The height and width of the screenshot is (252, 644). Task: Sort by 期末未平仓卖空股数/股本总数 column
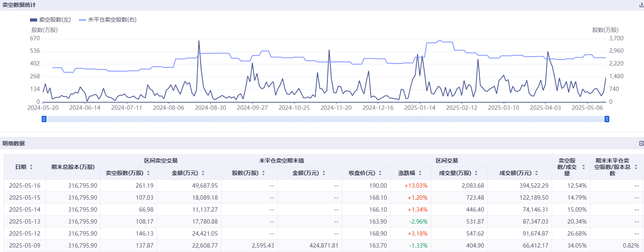(x=636, y=167)
